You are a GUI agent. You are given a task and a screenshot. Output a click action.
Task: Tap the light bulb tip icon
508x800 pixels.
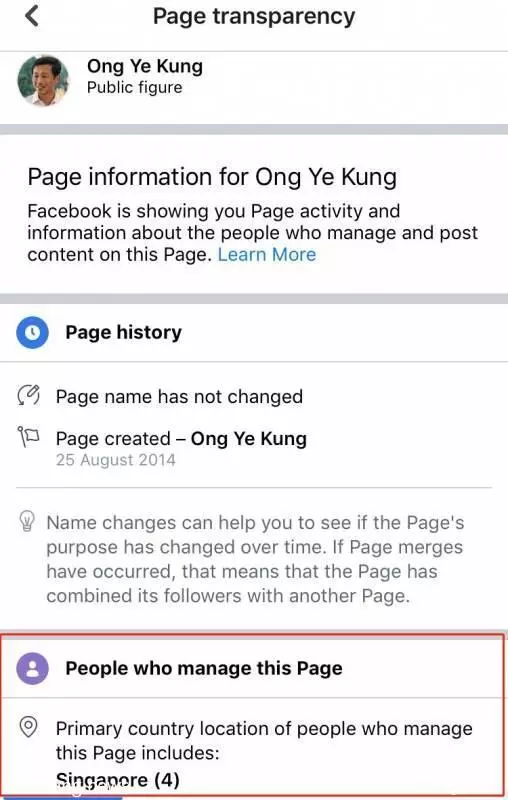27,521
